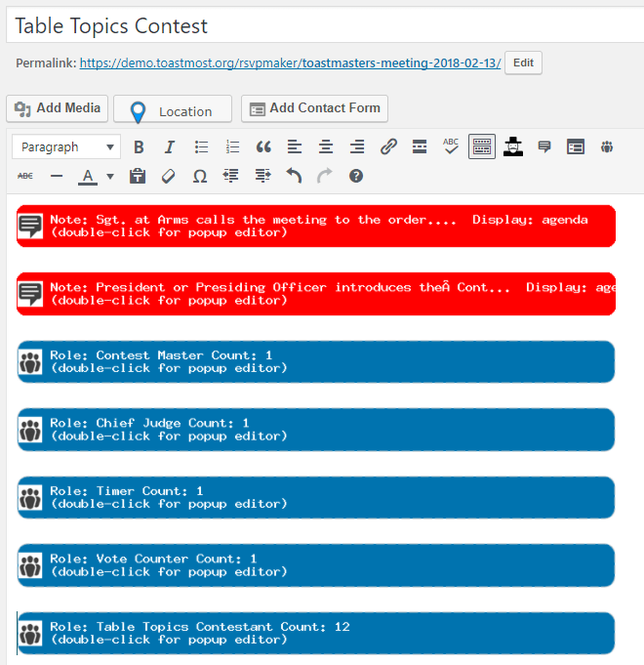Increase indent
Image resolution: width=644 pixels, height=665 pixels.
pyautogui.click(x=262, y=176)
